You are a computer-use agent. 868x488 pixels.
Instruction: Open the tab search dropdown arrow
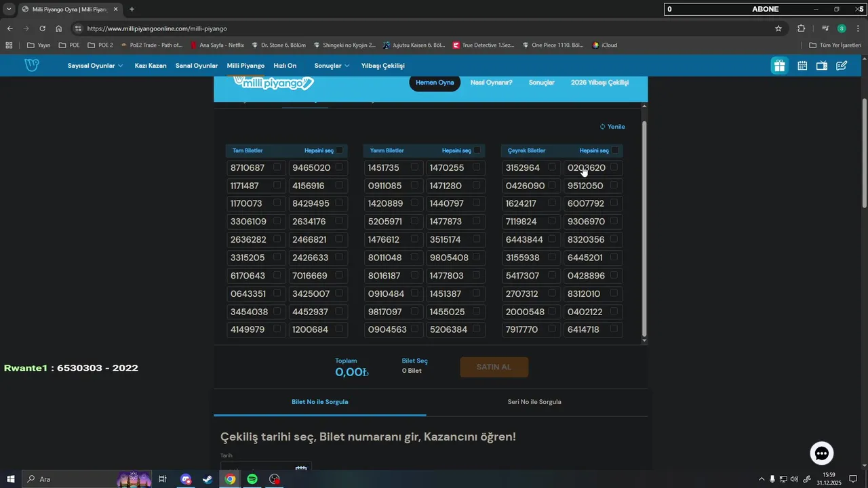click(9, 9)
